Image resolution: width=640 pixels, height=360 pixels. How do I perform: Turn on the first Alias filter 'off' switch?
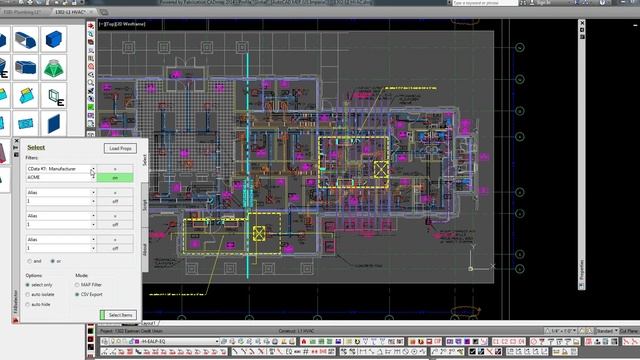point(115,201)
